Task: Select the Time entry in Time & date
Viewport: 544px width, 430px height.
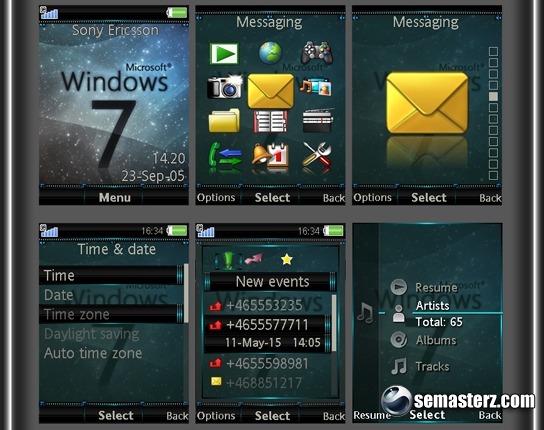Action: [x=111, y=275]
